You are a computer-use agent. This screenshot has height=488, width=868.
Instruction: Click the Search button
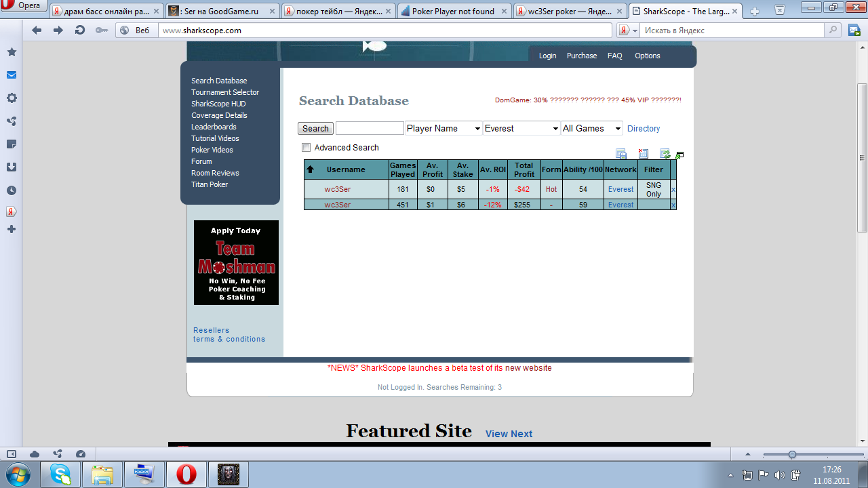coord(315,129)
